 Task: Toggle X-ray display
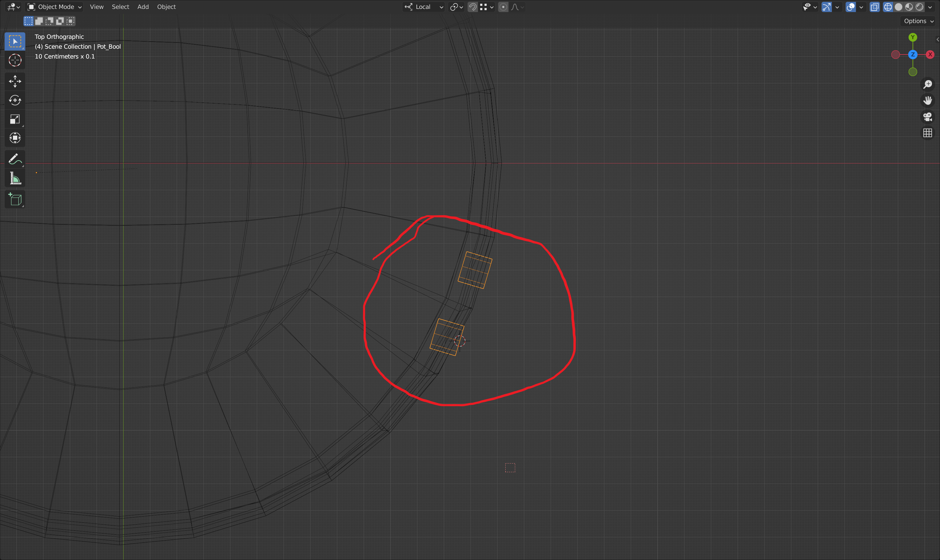(874, 7)
